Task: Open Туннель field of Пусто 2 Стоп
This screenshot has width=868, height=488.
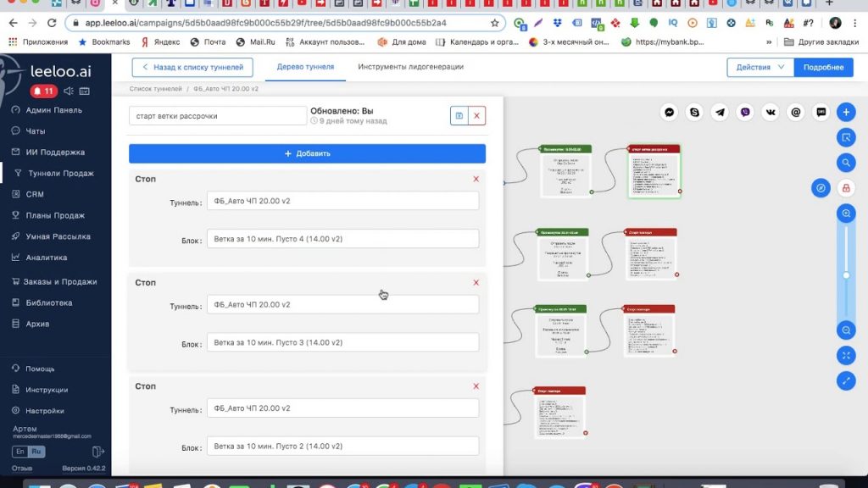Action: coord(342,408)
